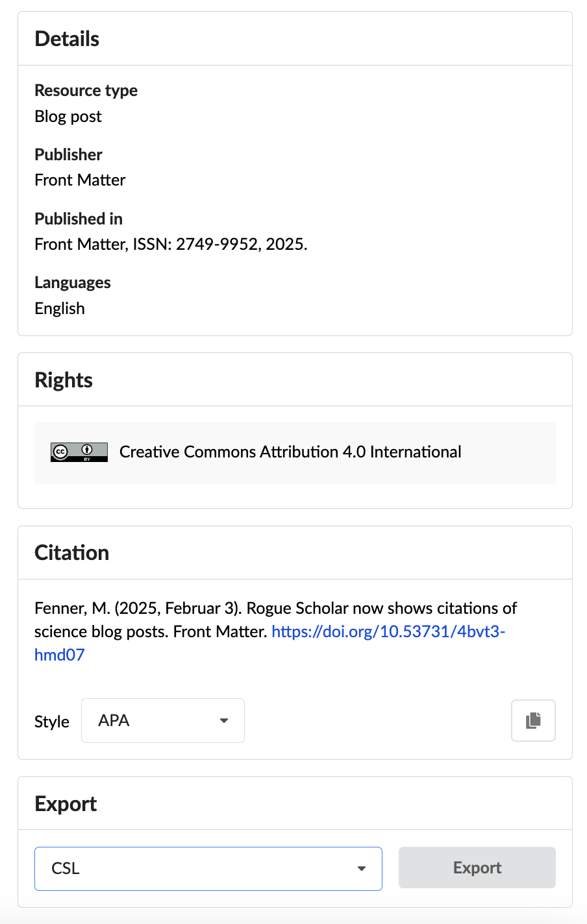Image resolution: width=587 pixels, height=924 pixels.
Task: Click the Details section heading
Action: (67, 39)
